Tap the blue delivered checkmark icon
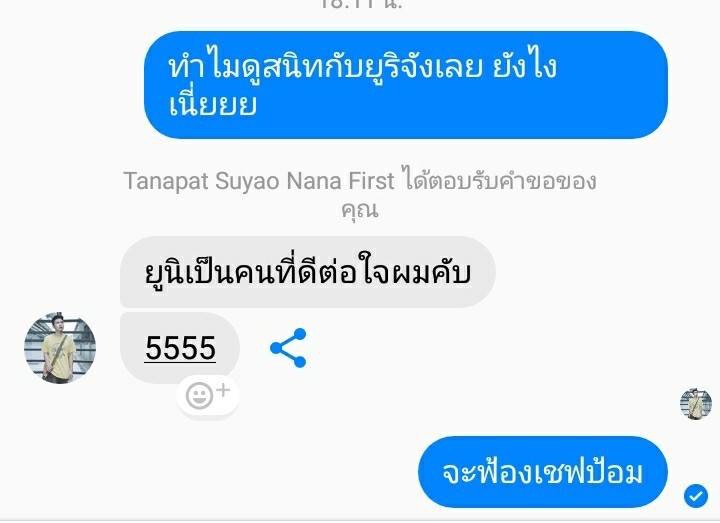 coord(696,496)
